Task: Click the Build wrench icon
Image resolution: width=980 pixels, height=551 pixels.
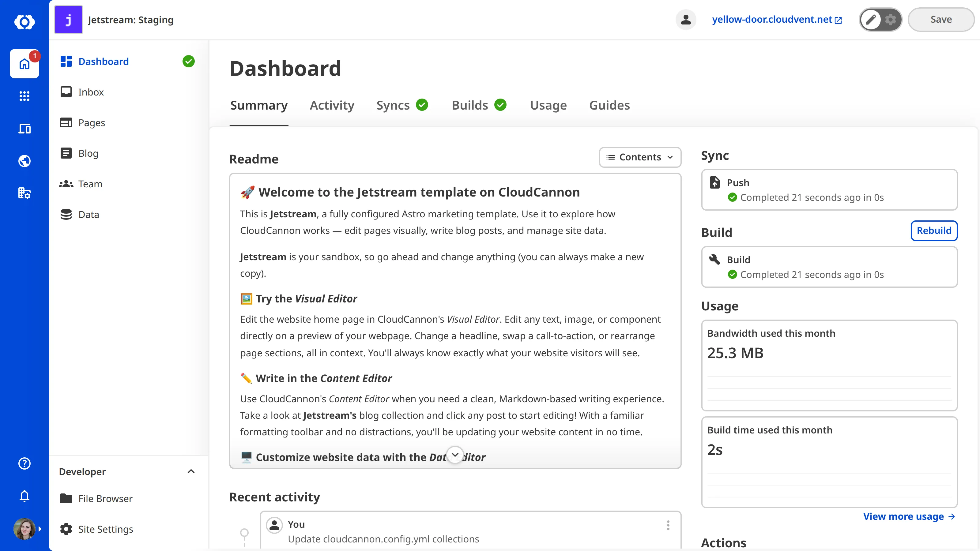Action: pyautogui.click(x=714, y=259)
